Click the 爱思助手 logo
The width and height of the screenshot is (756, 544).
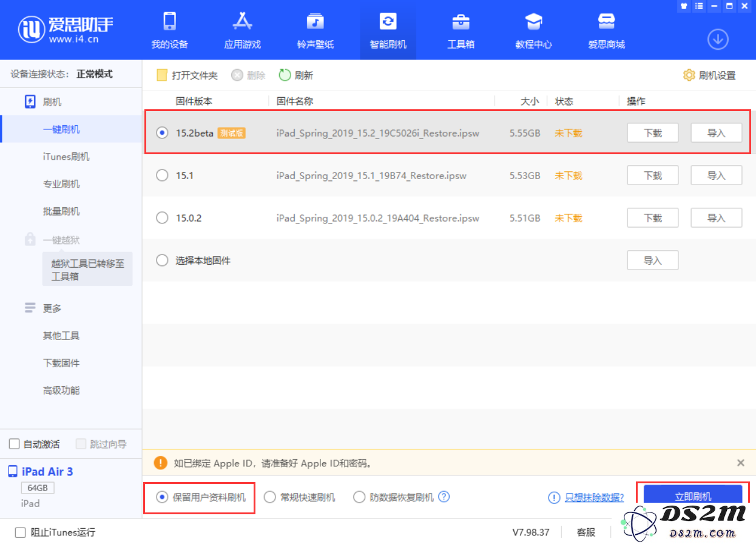66,29
